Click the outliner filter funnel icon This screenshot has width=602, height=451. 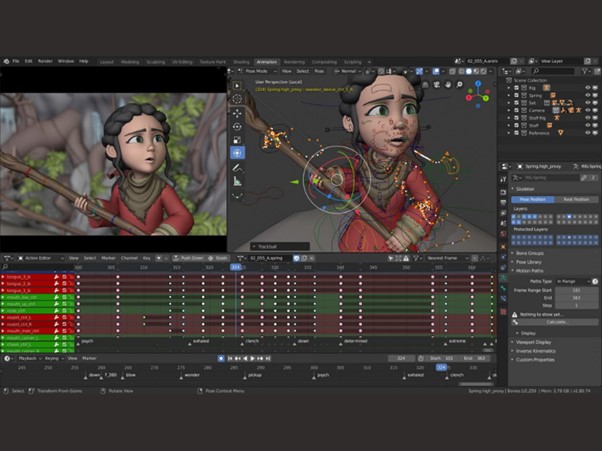point(585,71)
